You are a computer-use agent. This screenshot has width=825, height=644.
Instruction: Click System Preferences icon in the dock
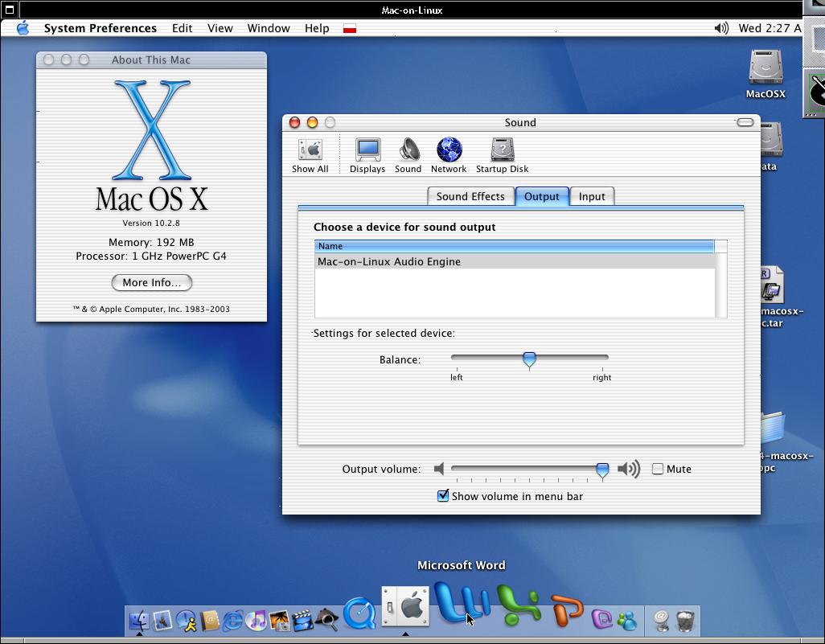(x=405, y=606)
